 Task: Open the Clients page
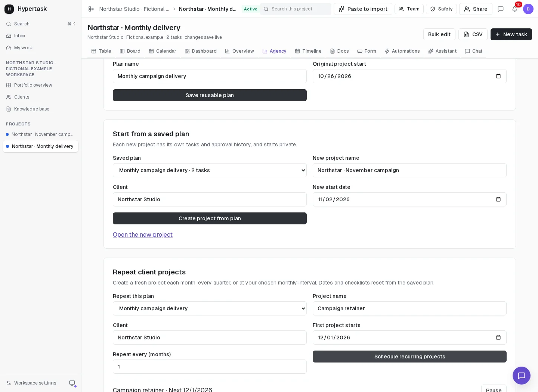point(40,97)
